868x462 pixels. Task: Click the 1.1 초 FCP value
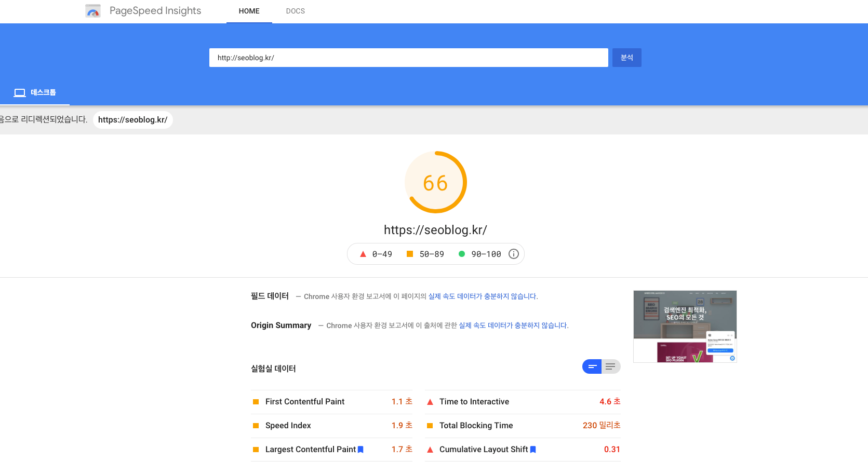[x=402, y=402]
